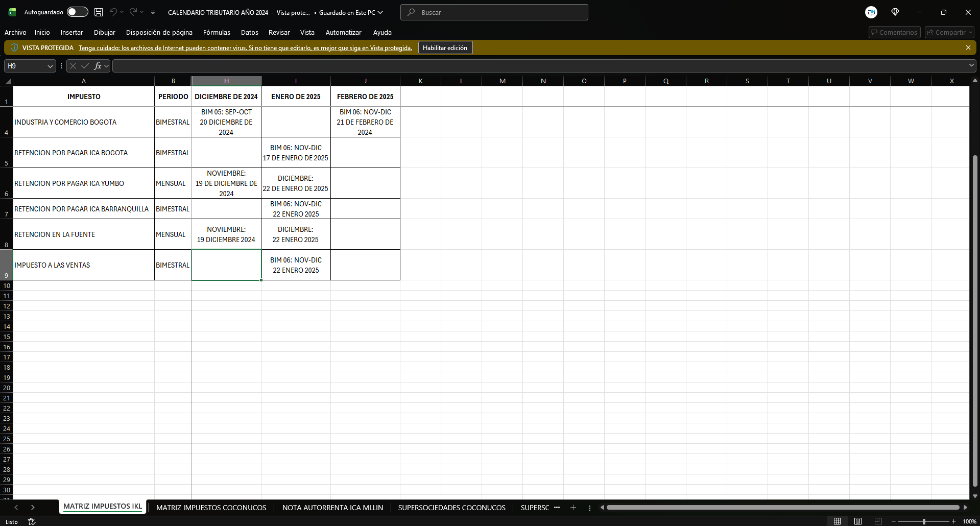The image size is (980, 526).
Task: Click the zoom slider in status bar
Action: pyautogui.click(x=923, y=521)
